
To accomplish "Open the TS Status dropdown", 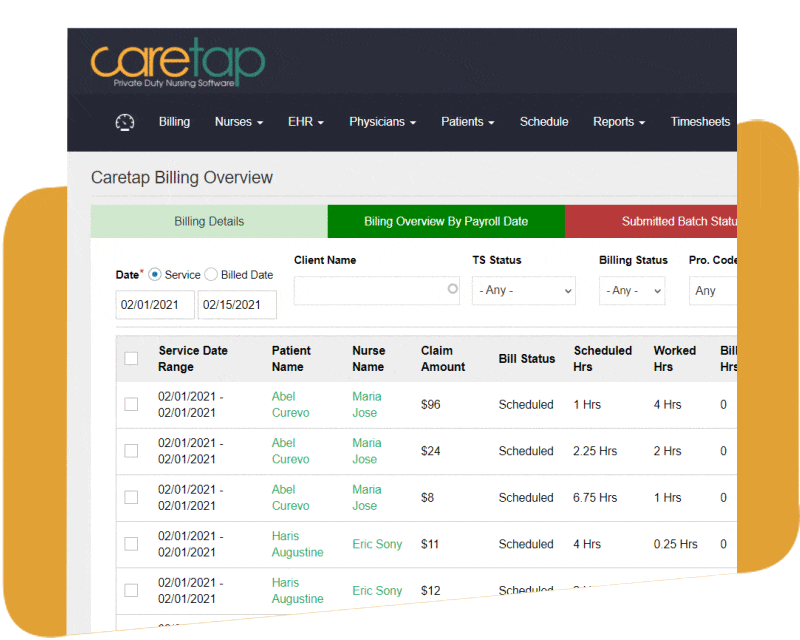I will 524,291.
